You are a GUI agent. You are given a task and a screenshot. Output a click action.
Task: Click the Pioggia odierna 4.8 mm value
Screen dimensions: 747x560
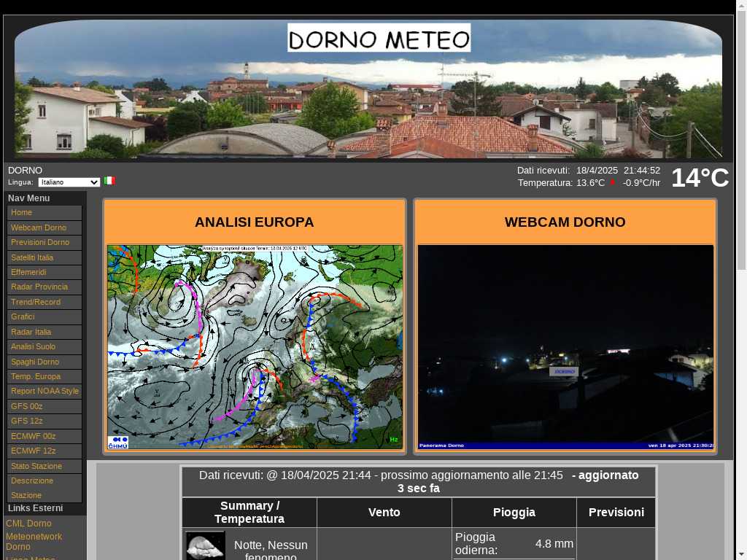pyautogui.click(x=554, y=544)
